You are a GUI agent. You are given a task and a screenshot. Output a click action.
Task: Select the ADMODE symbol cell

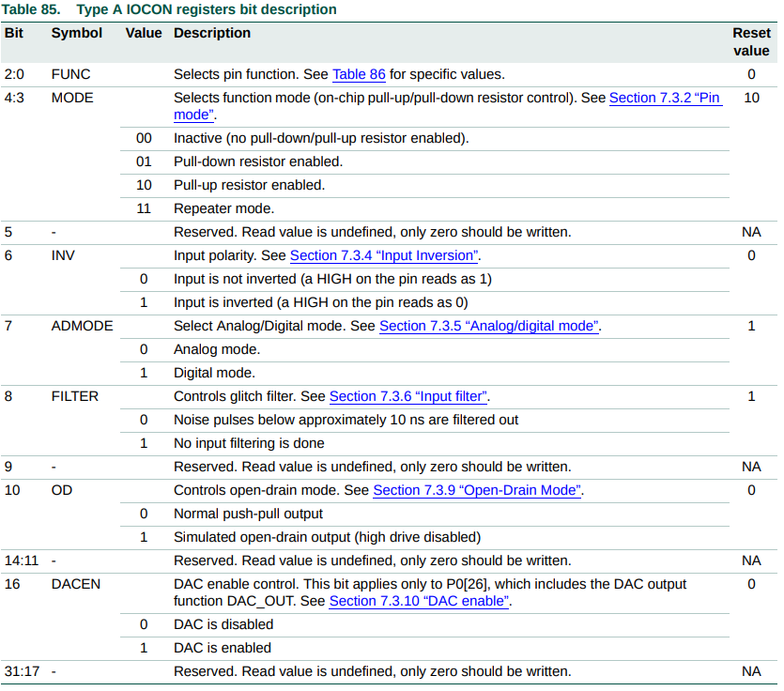pos(82,327)
